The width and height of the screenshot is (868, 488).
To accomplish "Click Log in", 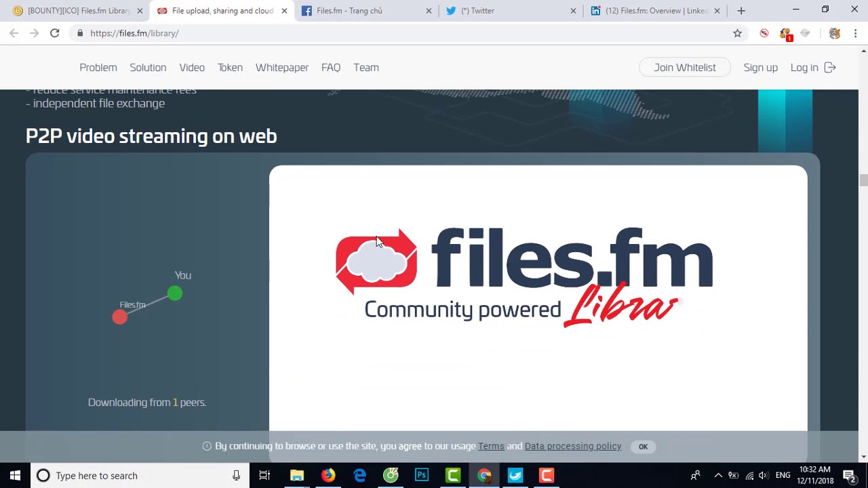I will click(812, 67).
